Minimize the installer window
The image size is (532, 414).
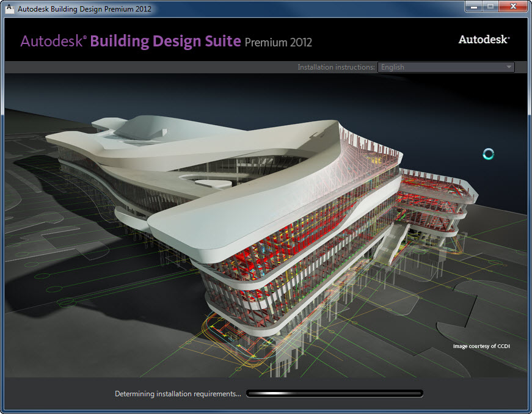pyautogui.click(x=474, y=7)
